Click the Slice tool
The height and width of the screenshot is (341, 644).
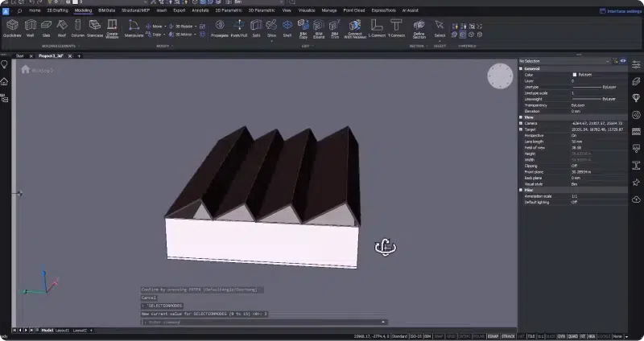point(271,28)
